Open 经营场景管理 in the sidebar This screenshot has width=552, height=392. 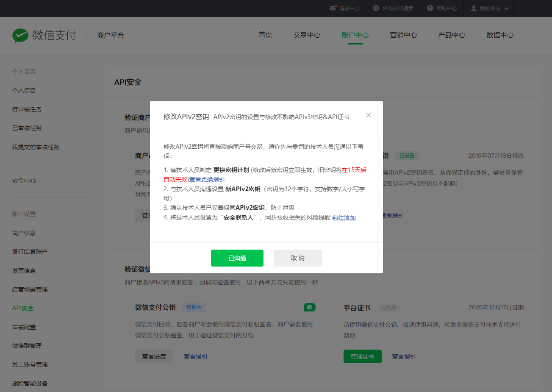pyautogui.click(x=30, y=289)
